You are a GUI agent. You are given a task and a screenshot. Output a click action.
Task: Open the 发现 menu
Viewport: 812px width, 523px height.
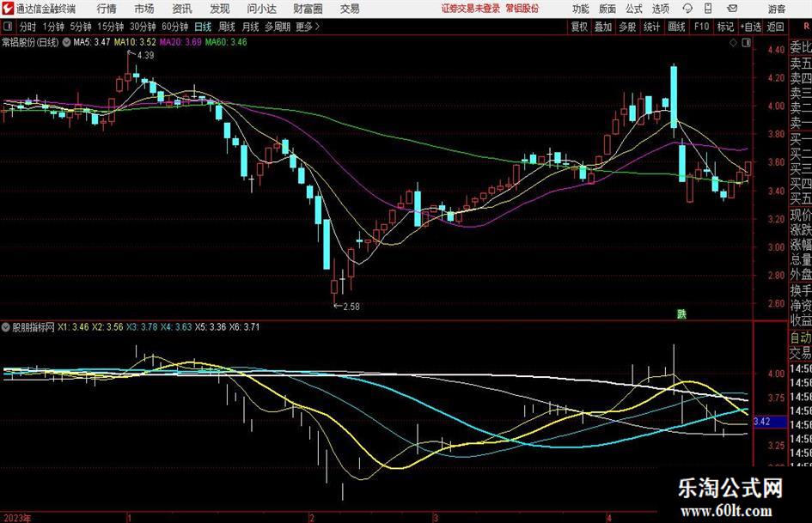click(x=220, y=9)
